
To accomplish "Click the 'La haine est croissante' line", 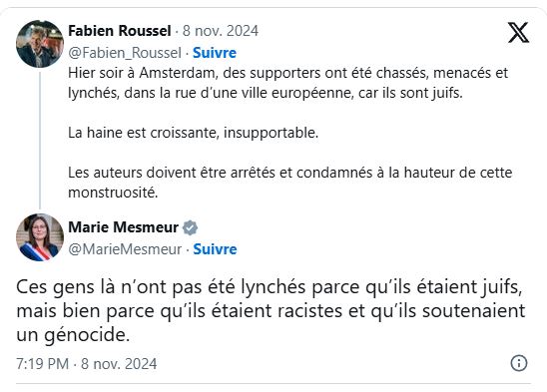I will click(194, 133).
